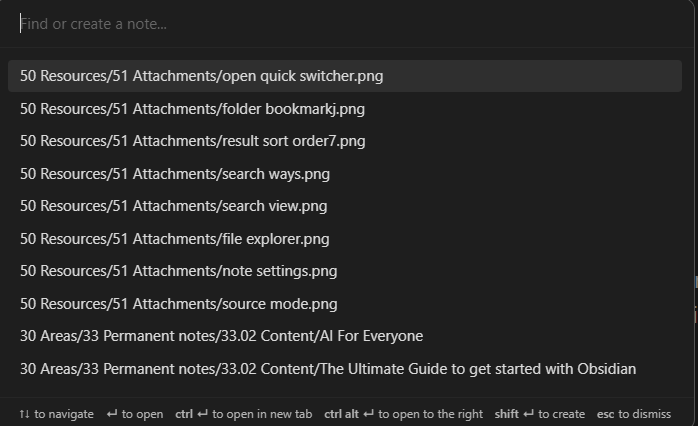Pick the 'source mode.png' suggestion
The width and height of the screenshot is (698, 426).
click(179, 304)
